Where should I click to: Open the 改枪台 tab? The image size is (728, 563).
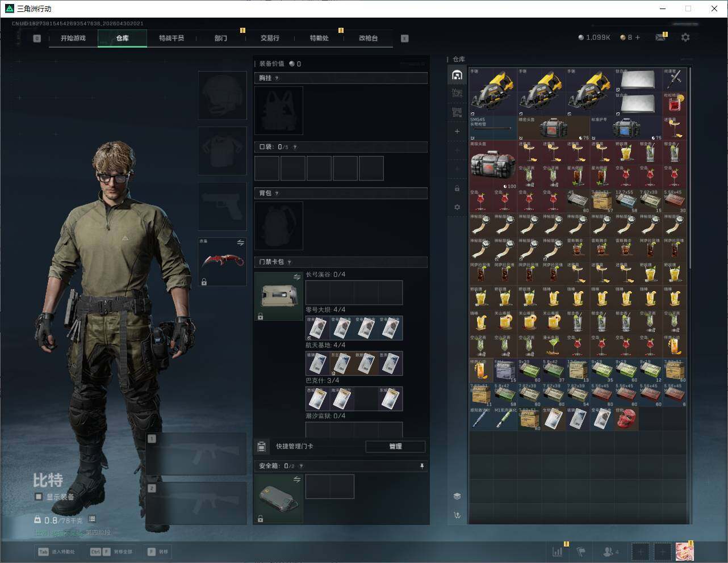[368, 38]
